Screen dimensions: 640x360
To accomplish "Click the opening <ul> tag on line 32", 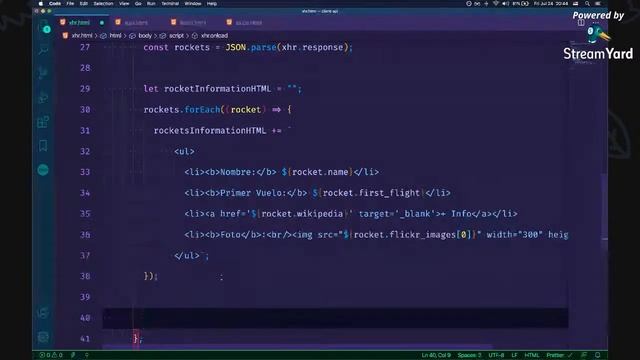I will pos(184,151).
